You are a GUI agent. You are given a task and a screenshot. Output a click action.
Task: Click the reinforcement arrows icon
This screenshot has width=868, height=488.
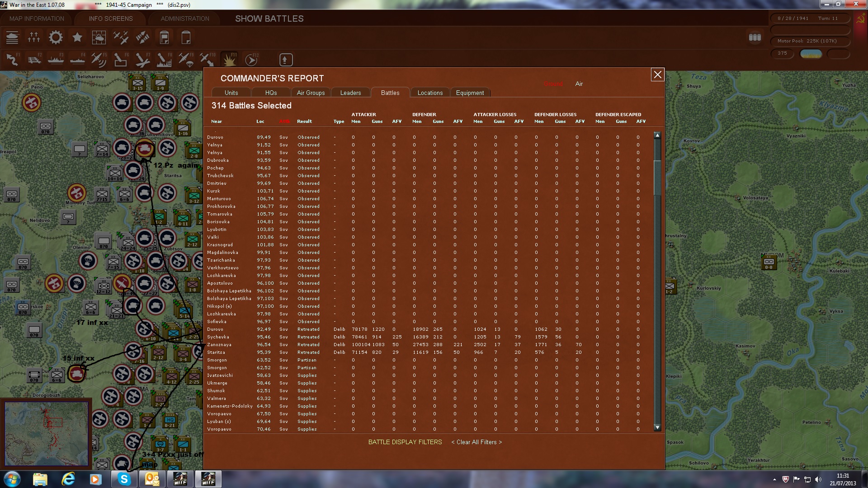pos(142,38)
